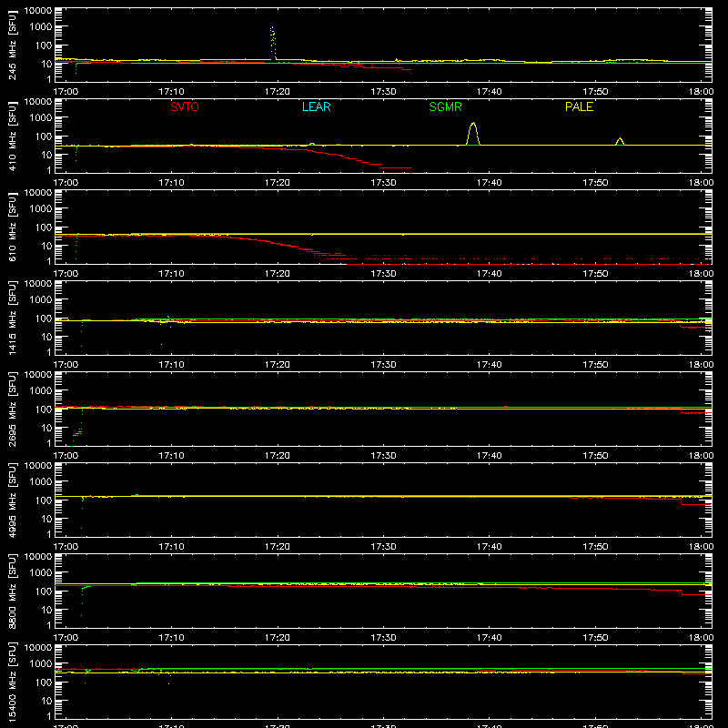Click the 10000 y-axis value on 245 MHz plot

(38, 11)
